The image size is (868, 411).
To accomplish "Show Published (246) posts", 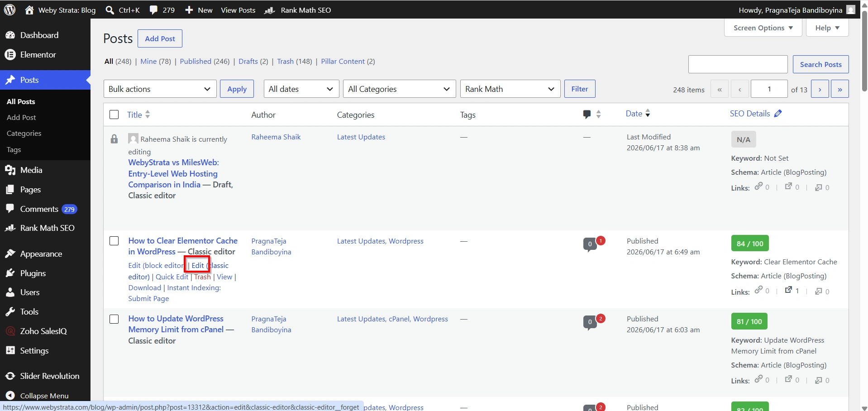I will coord(205,62).
